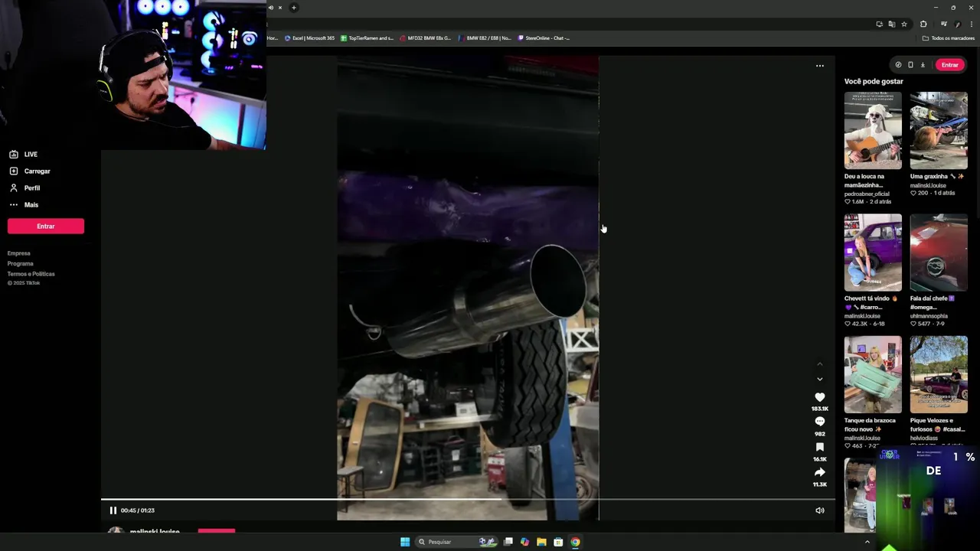Open the 'Fala daí chefe' video thumbnail
This screenshot has width=980, height=551.
[939, 253]
